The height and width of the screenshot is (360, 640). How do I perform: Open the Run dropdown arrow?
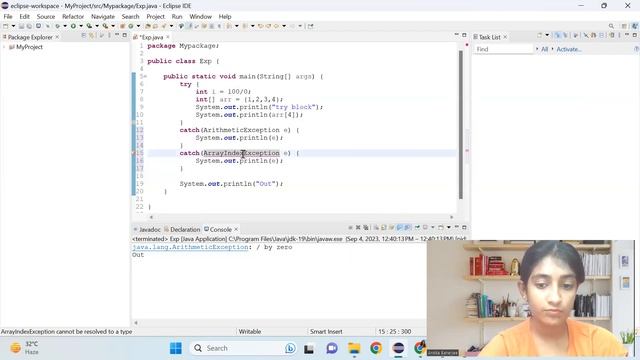pyautogui.click(x=81, y=26)
